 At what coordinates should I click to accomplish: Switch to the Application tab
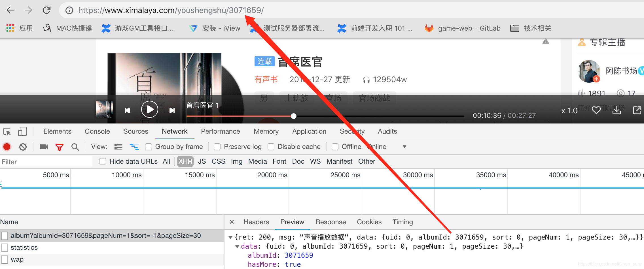coord(309,131)
